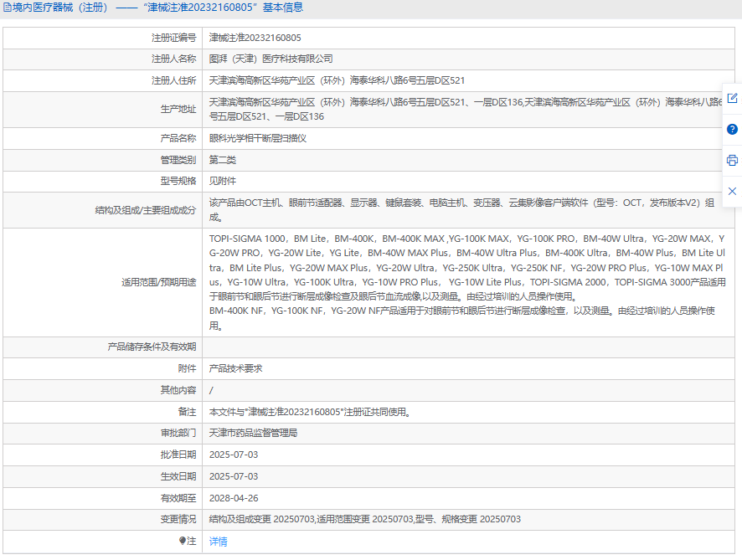
Task: Click the 注册证编号 row label
Action: [x=173, y=38]
